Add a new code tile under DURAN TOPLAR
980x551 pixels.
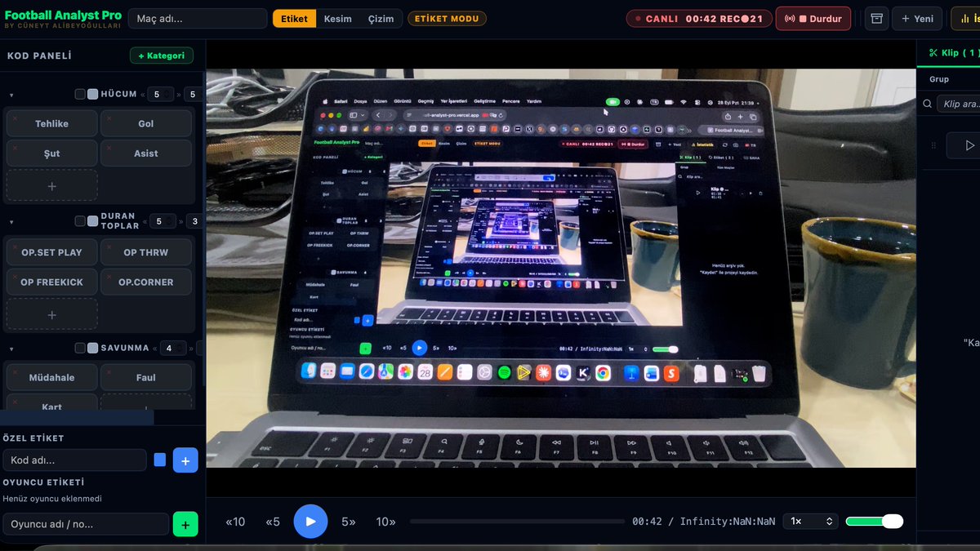coord(52,314)
